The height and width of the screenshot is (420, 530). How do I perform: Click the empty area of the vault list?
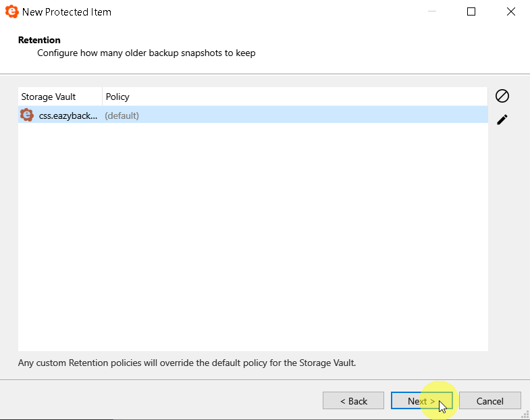[253, 236]
